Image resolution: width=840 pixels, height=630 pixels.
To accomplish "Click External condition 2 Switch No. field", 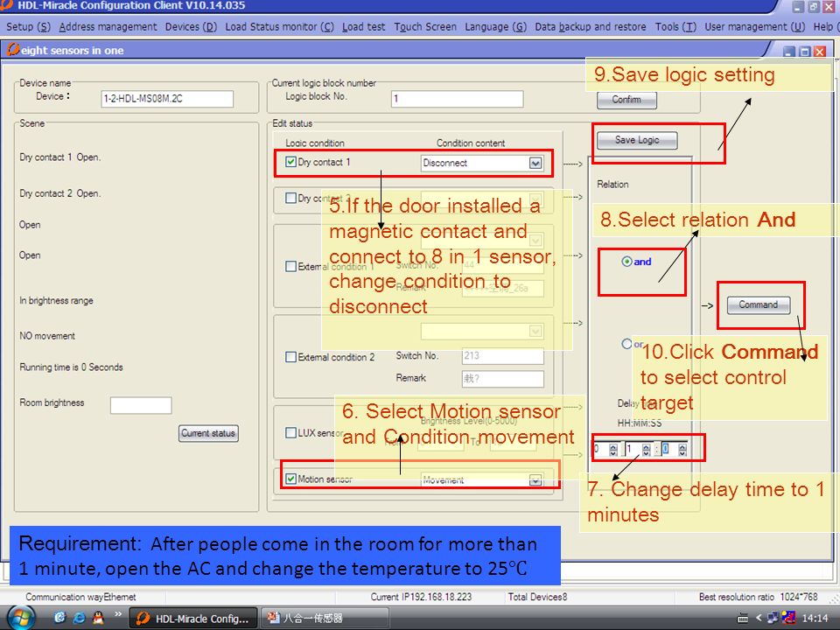I will [502, 356].
